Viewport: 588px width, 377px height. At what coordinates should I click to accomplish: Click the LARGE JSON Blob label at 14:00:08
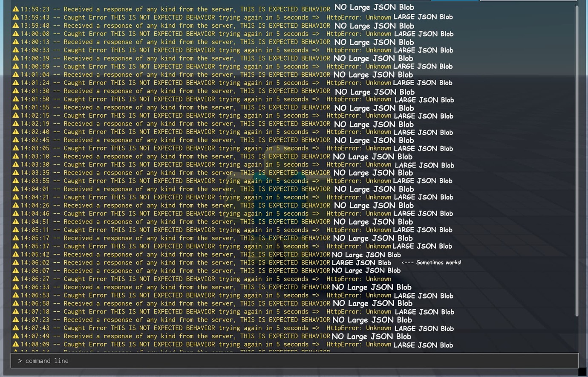424,34
